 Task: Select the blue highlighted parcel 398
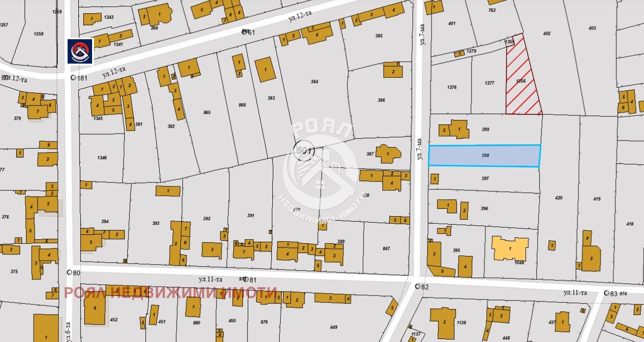tap(484, 156)
